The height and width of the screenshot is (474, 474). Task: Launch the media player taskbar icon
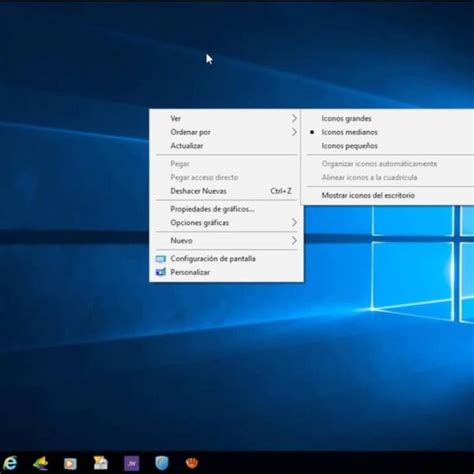click(70, 463)
